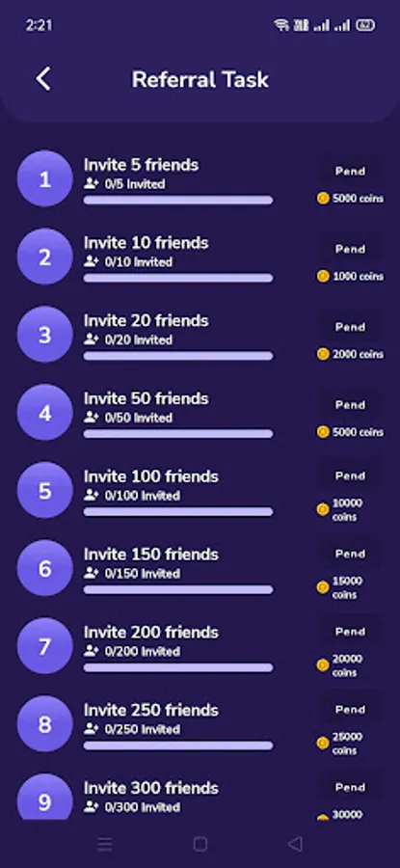
Task: Tap the gold coin next to 2000 coins
Action: [323, 354]
